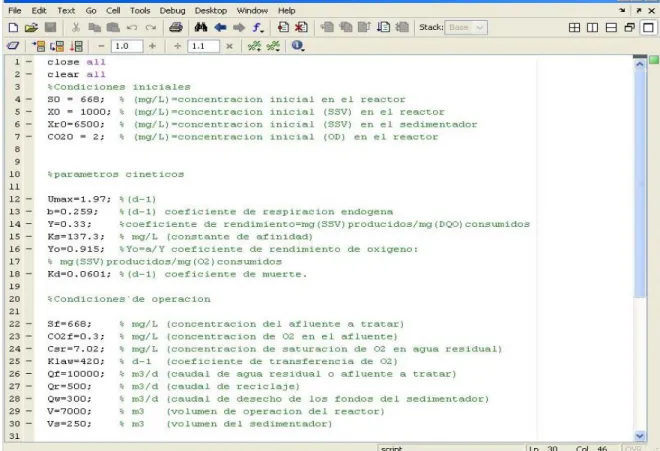Toggle breakpoint dash on line 22
Image resolution: width=660 pixels, height=451 pixels.
pyautogui.click(x=29, y=324)
